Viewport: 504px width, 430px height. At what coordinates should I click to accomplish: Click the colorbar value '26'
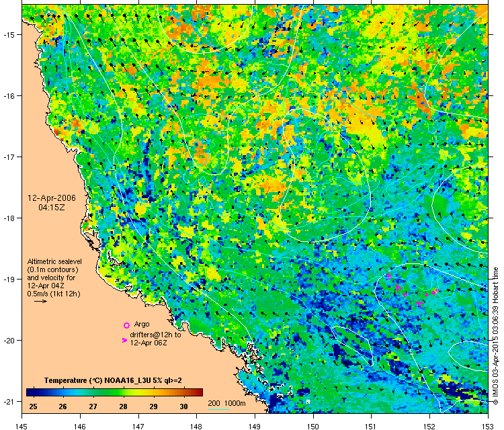pyautogui.click(x=62, y=407)
